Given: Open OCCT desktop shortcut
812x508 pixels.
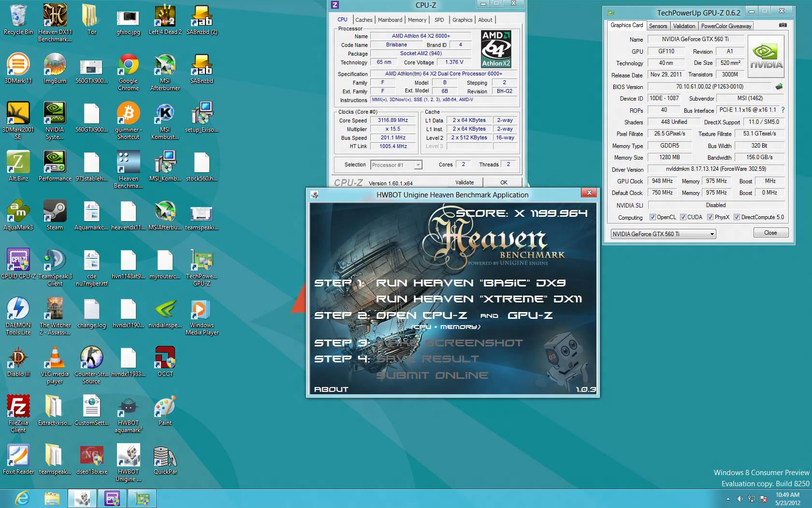Looking at the screenshot, I should 165,362.
